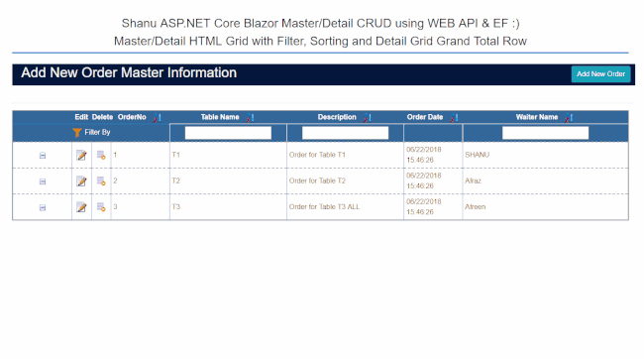Click the Order Date header label
The image size is (644, 359).
tap(425, 117)
